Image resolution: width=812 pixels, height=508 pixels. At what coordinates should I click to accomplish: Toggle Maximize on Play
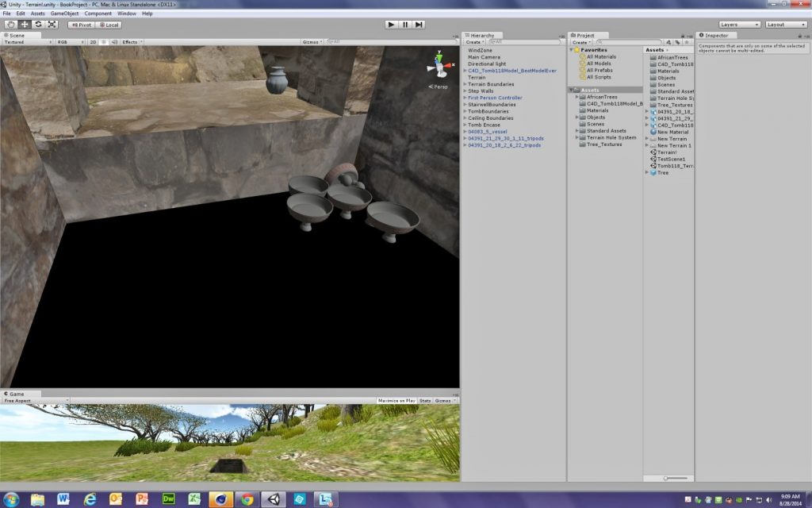click(396, 401)
